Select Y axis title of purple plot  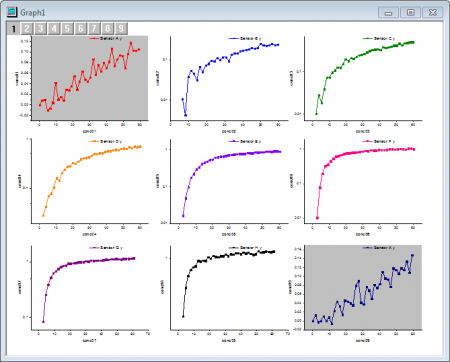point(19,287)
